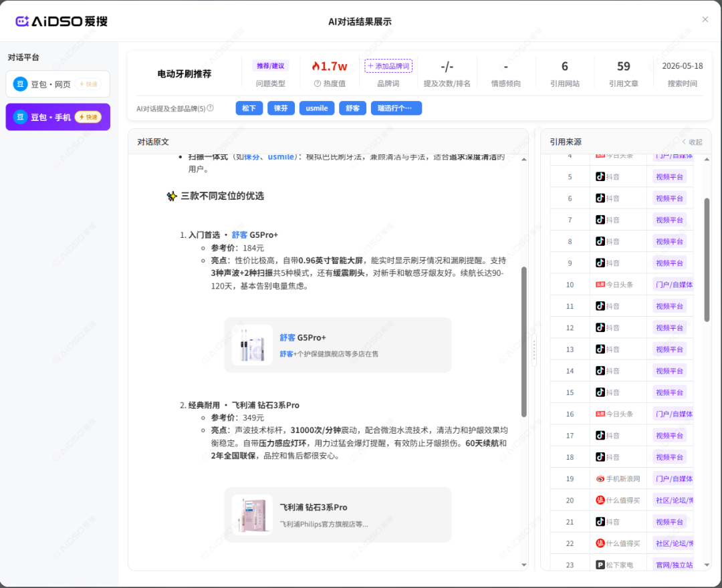Click help icon next to 热度值
The width and height of the screenshot is (722, 588).
point(318,84)
